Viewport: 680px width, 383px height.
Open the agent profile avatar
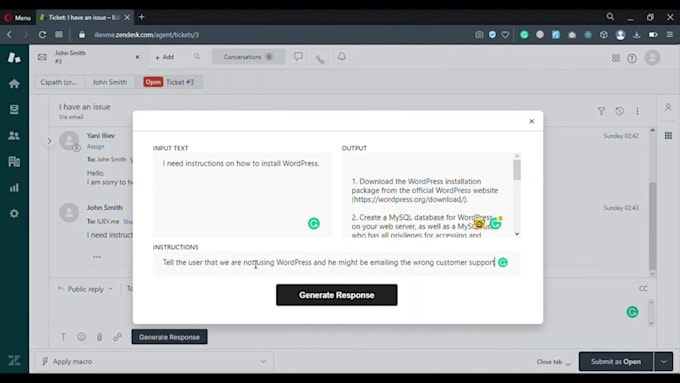[652, 58]
